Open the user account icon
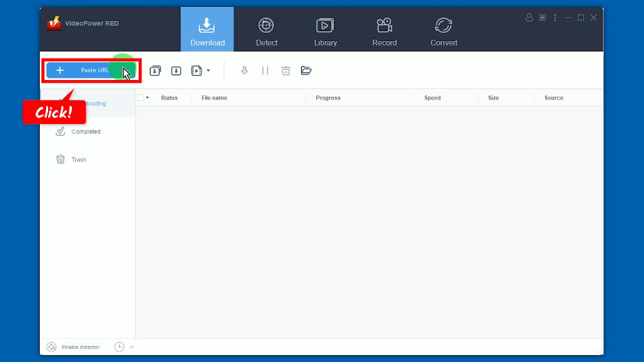Image resolution: width=644 pixels, height=362 pixels. click(530, 17)
